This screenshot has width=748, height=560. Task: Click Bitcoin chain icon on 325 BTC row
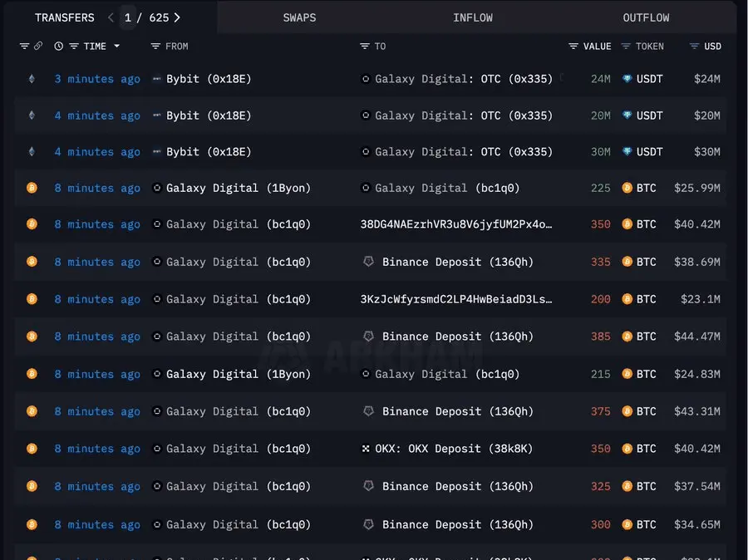tap(32, 486)
